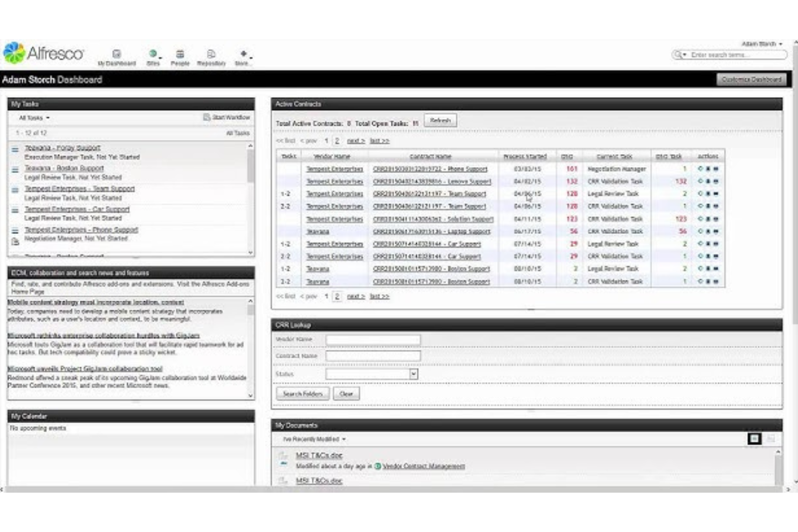Viewport: 798px width, 532px height.
Task: Click the Vendor Contract Management site icon
Action: point(377,466)
